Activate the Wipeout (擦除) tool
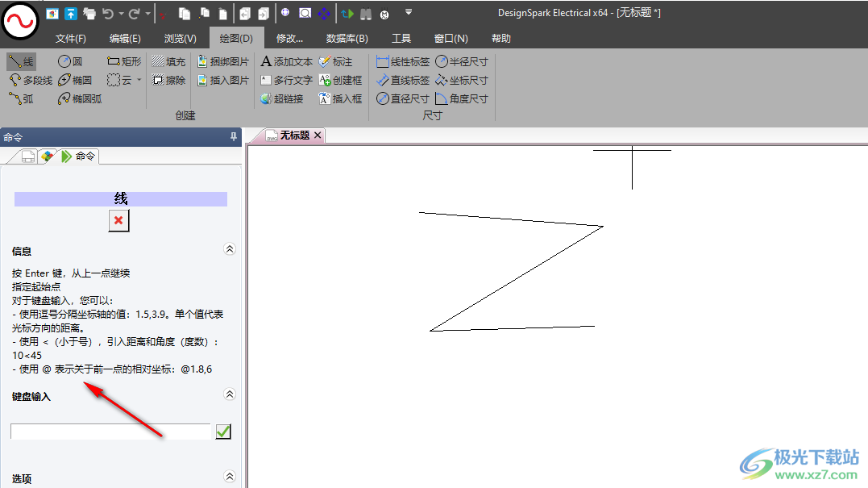This screenshot has width=868, height=488. 168,81
